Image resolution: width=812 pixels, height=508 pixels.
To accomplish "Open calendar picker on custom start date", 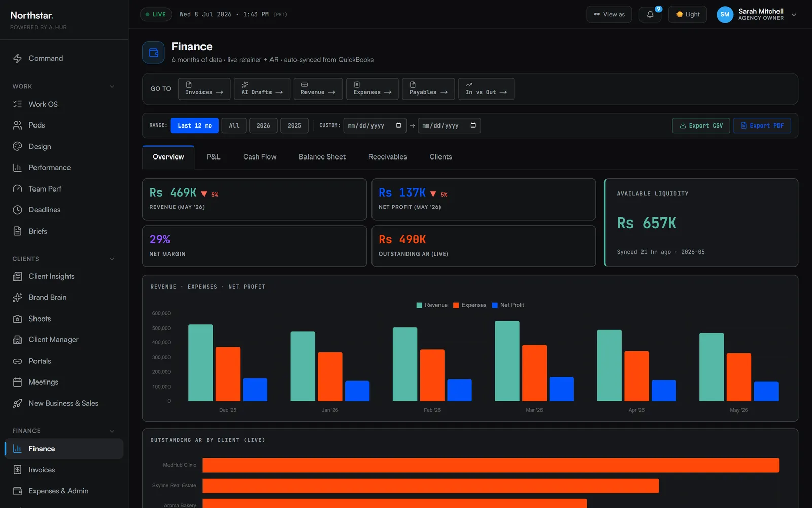I will [x=398, y=125].
